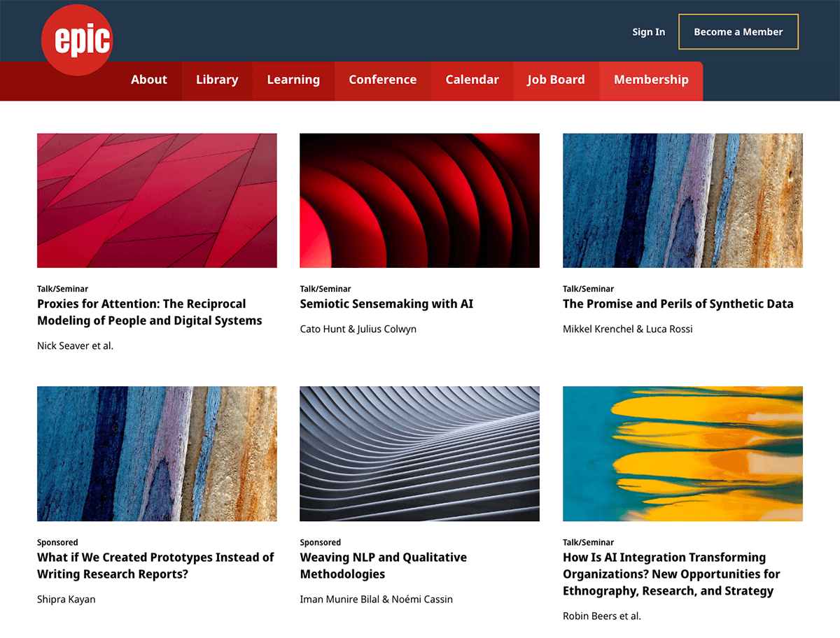Open the grey wavy lines image
This screenshot has height=638, width=840.
point(419,453)
